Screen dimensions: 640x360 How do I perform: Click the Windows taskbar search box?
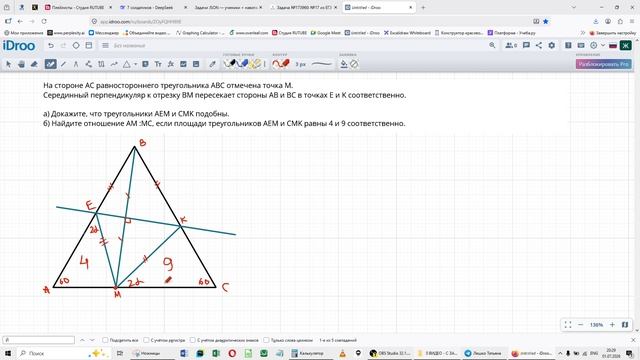point(63,353)
